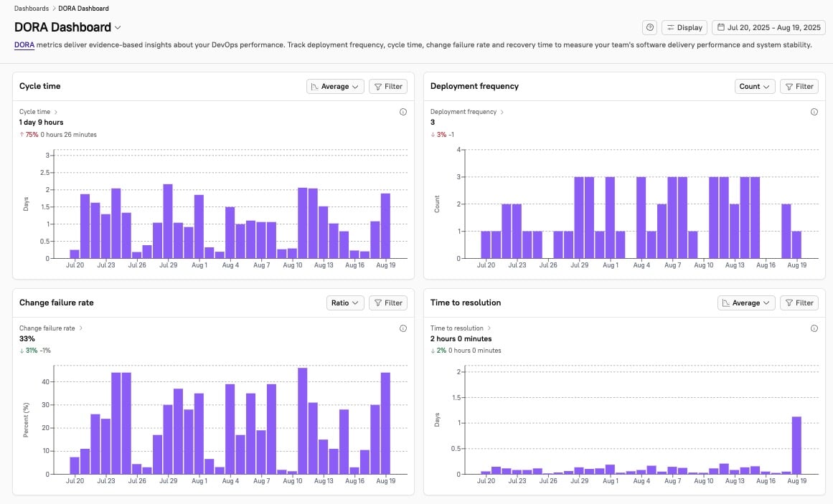Click 'Deployment frequency' panel heading

point(474,86)
